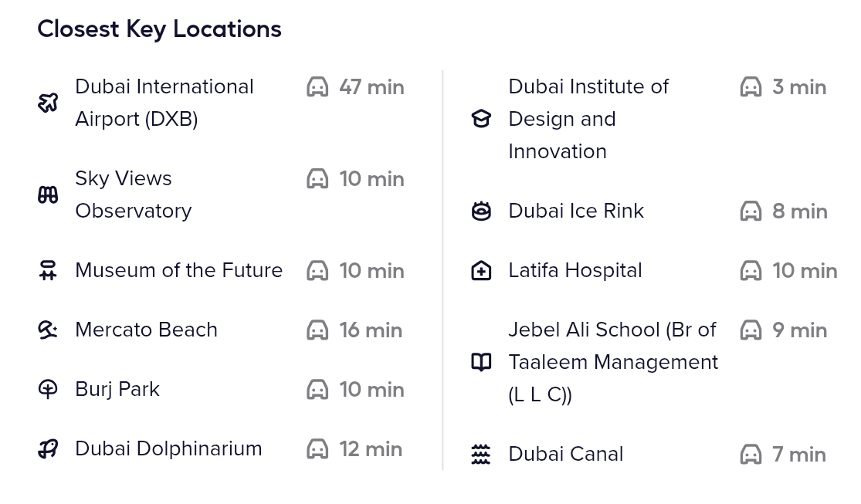Select Dubai International Airport (DXB) location
Image resolution: width=861 pixels, height=504 pixels.
click(x=164, y=103)
